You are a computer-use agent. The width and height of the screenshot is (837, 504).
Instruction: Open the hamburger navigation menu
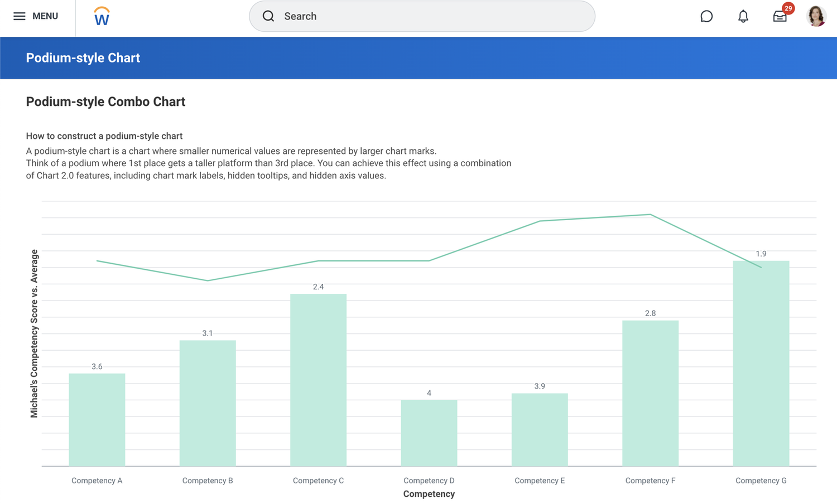click(x=20, y=16)
